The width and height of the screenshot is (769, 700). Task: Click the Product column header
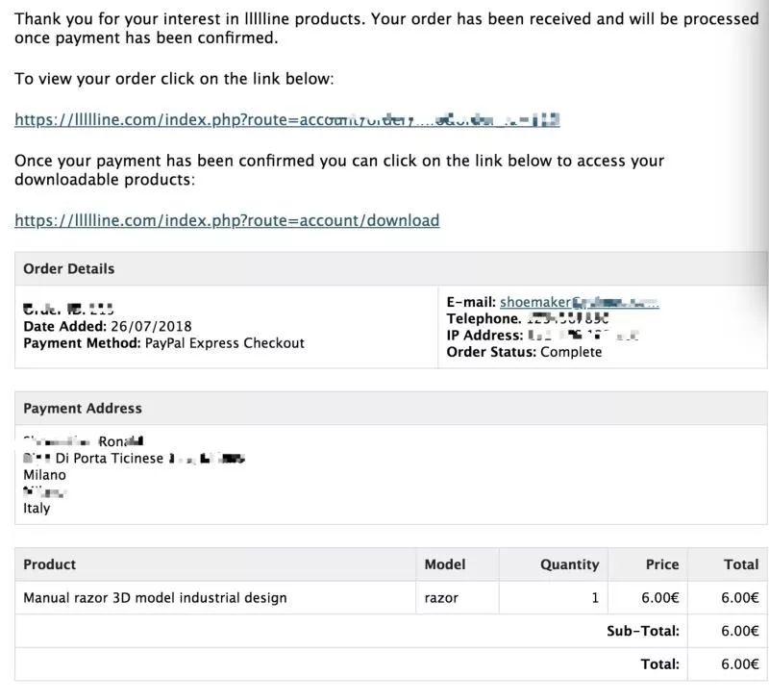(x=50, y=564)
